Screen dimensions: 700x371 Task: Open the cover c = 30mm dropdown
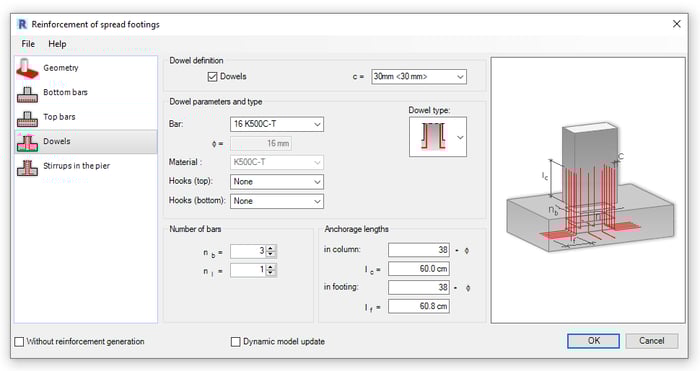coord(419,77)
